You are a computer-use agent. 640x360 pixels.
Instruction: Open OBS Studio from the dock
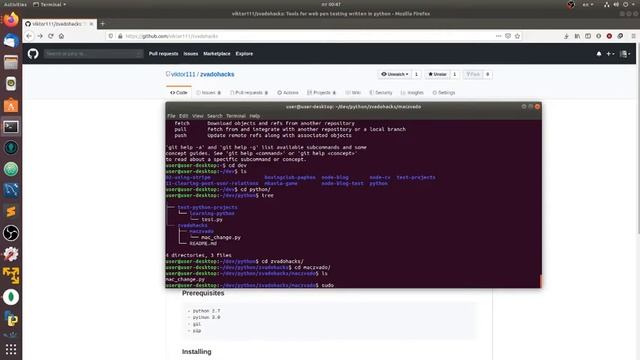[x=11, y=233]
